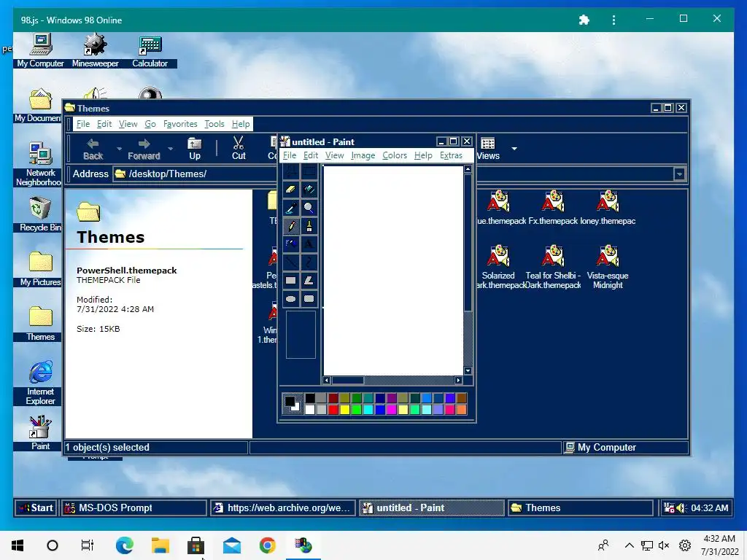The height and width of the screenshot is (560, 747).
Task: Select My Computer desktop icon
Action: pyautogui.click(x=41, y=50)
